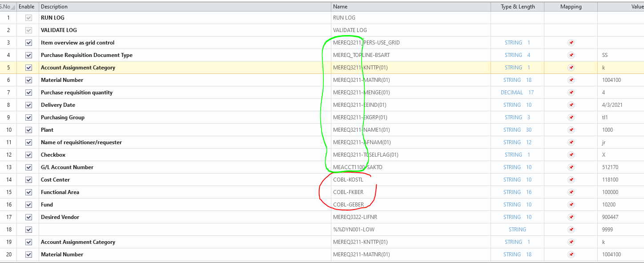Viewport: 644px width, 263px height.
Task: Open STRING type for Cost Center row
Action: (x=512, y=180)
